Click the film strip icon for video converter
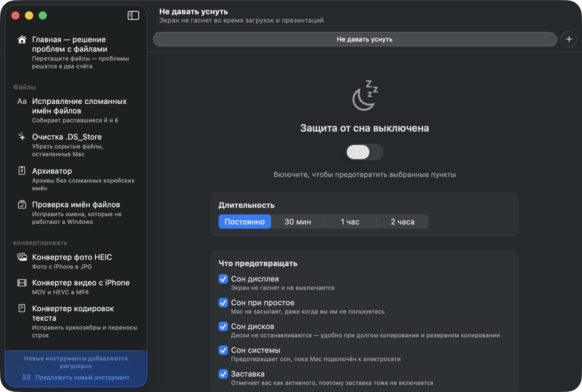Image resolution: width=582 pixels, height=392 pixels. tap(22, 283)
